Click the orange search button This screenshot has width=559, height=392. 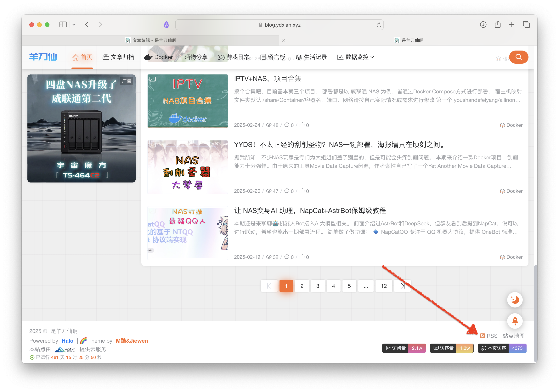519,57
